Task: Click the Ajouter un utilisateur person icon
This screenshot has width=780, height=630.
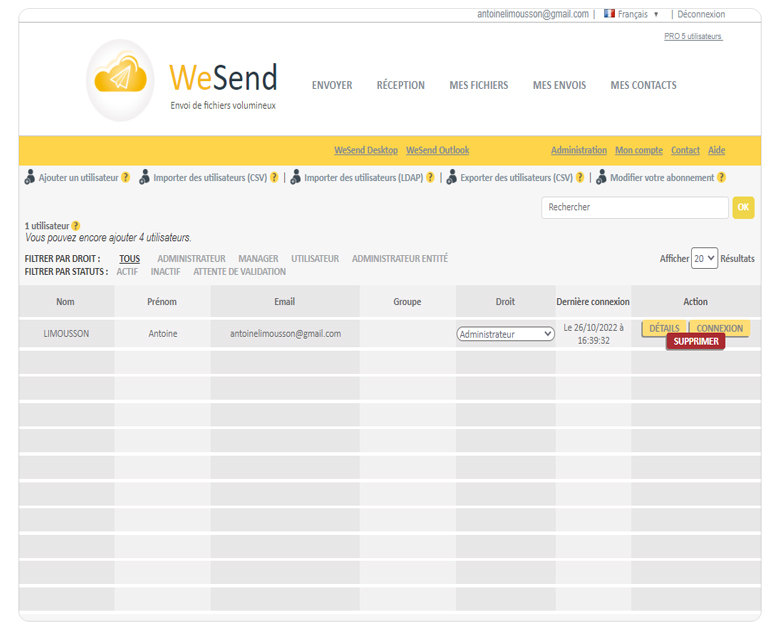Action: click(30, 177)
